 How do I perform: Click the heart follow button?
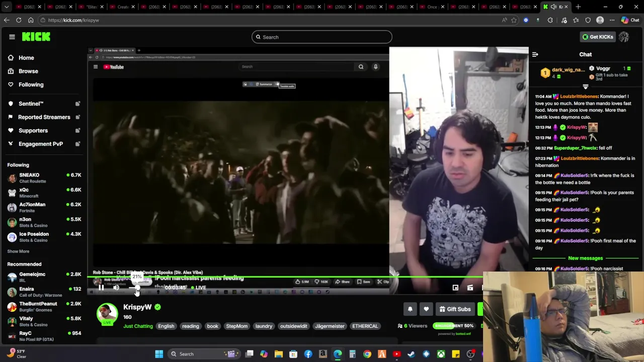pos(426,309)
